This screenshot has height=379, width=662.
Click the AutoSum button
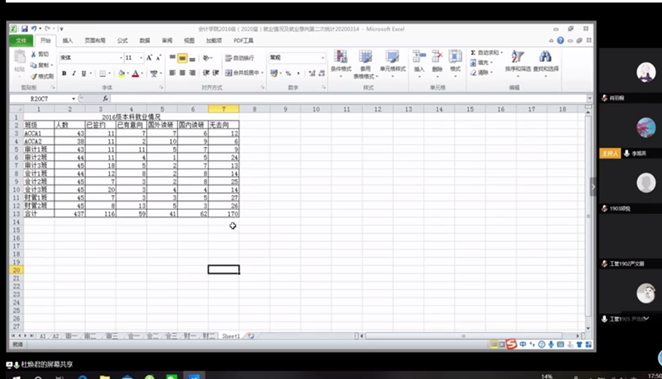487,53
